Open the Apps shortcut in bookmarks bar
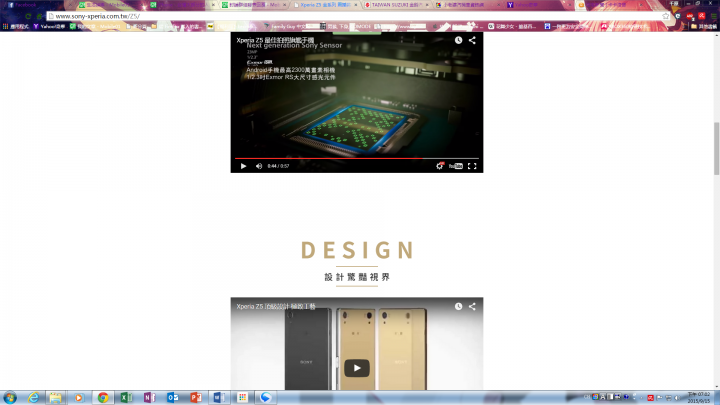This screenshot has height=405, width=720. (x=16, y=27)
